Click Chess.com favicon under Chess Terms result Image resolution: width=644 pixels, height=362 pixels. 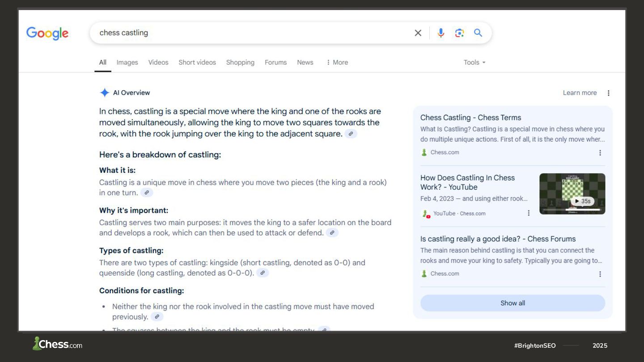click(424, 152)
